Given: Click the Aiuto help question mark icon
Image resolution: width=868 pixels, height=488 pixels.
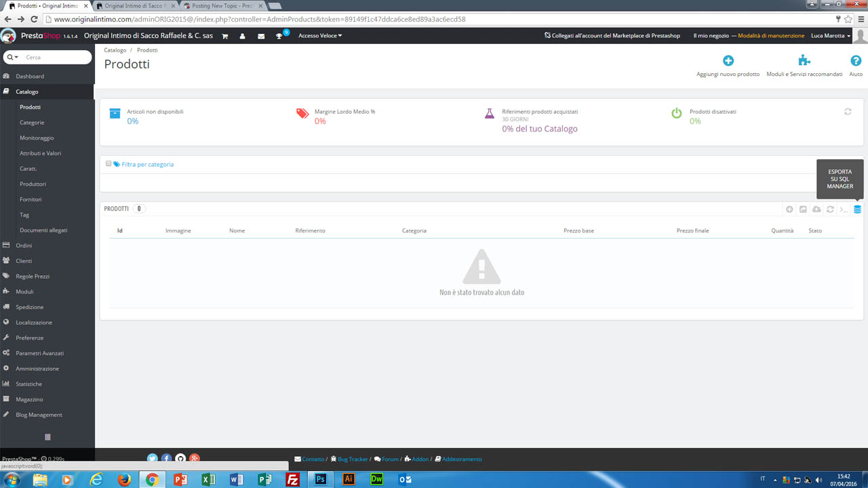Looking at the screenshot, I should [x=856, y=61].
